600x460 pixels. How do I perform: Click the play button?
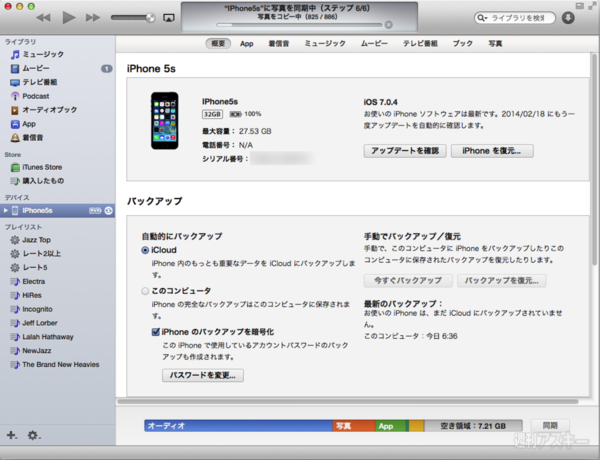[68, 18]
